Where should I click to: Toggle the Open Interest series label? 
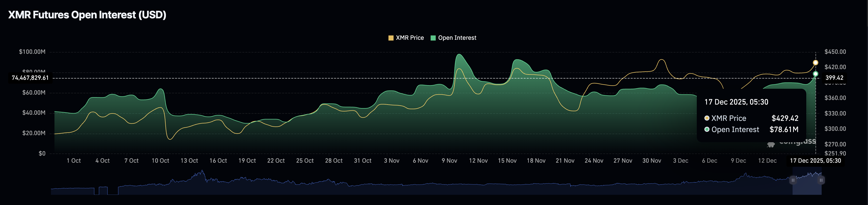[457, 38]
